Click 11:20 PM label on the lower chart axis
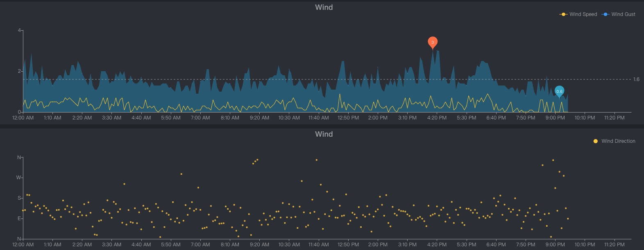Viewport: 644px width, 250px height. tap(614, 245)
